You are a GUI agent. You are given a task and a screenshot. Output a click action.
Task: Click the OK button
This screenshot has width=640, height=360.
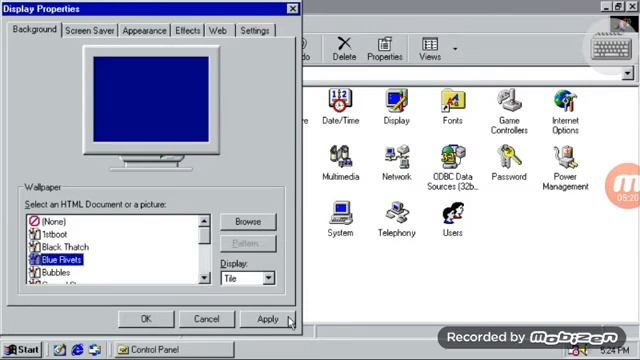click(146, 319)
